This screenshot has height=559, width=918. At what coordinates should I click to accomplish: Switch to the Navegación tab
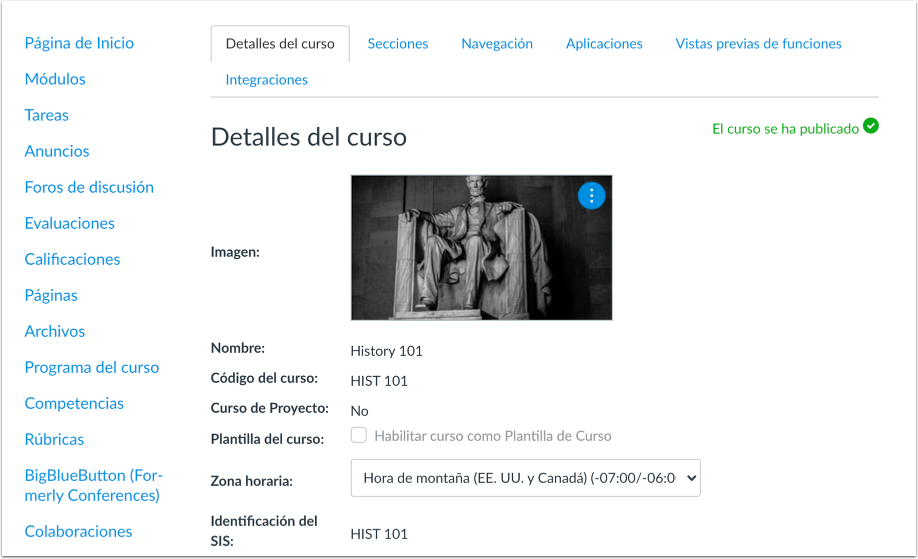(x=497, y=44)
